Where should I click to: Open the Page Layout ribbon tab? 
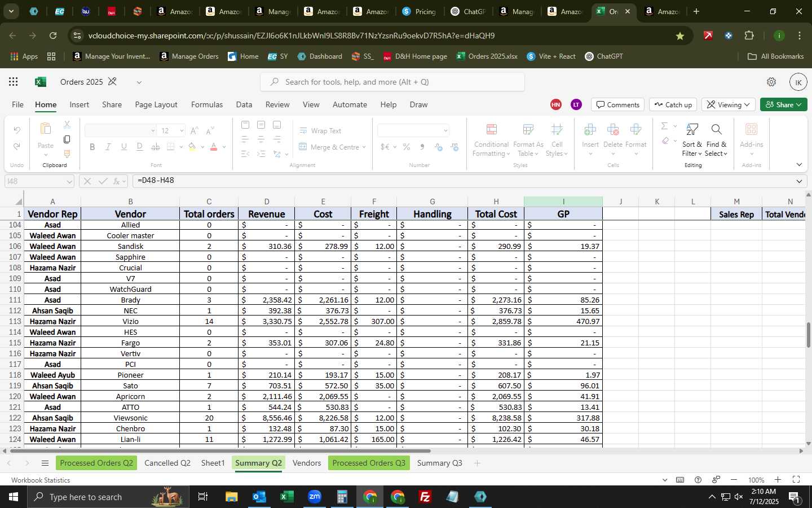tap(156, 104)
